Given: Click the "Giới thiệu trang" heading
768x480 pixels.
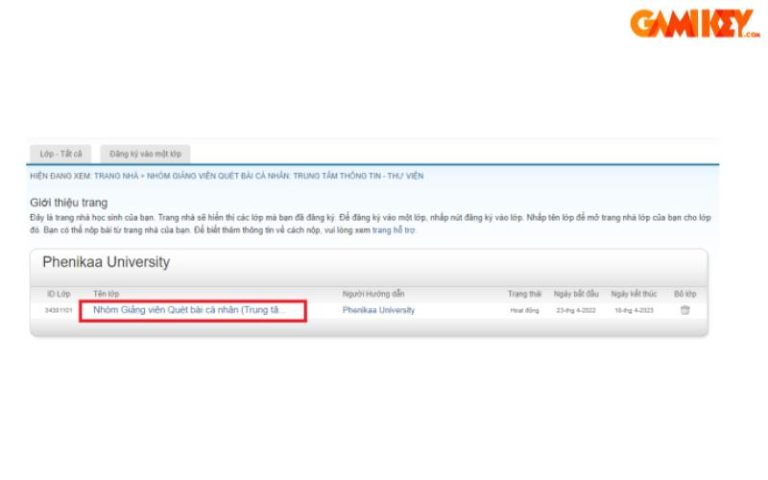Looking at the screenshot, I should (x=69, y=203).
